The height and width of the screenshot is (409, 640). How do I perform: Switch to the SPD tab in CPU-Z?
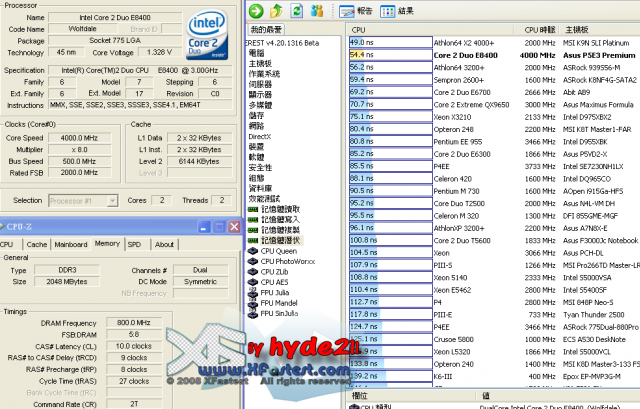(x=134, y=245)
